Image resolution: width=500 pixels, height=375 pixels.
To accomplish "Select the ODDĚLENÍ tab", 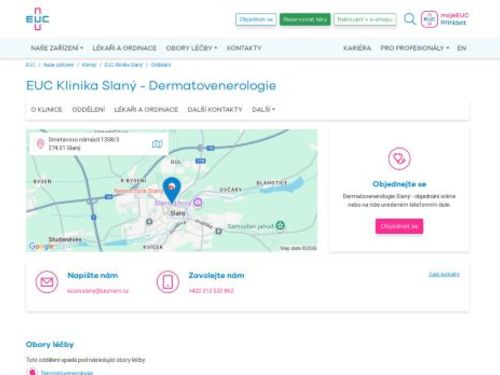I will [89, 109].
